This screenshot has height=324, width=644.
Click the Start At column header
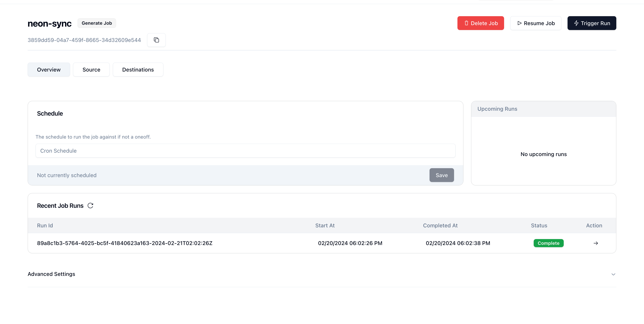tap(325, 225)
